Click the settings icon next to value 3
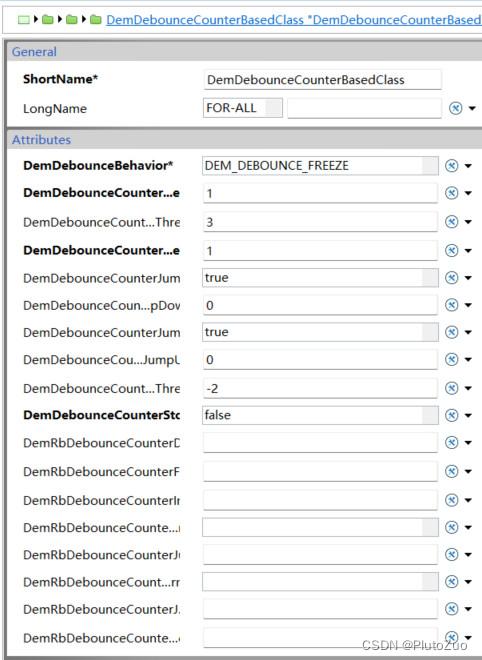482x660 pixels. click(452, 221)
